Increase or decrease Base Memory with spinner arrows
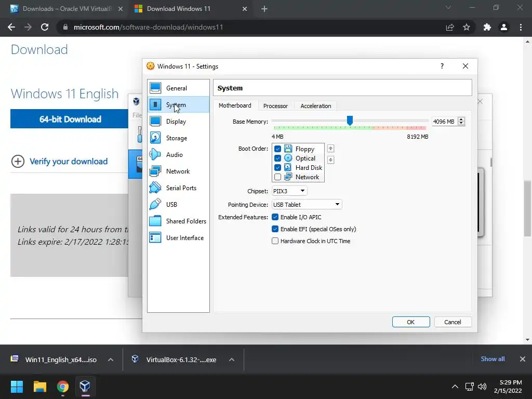Viewport: 532px width, 399px height. [461, 121]
